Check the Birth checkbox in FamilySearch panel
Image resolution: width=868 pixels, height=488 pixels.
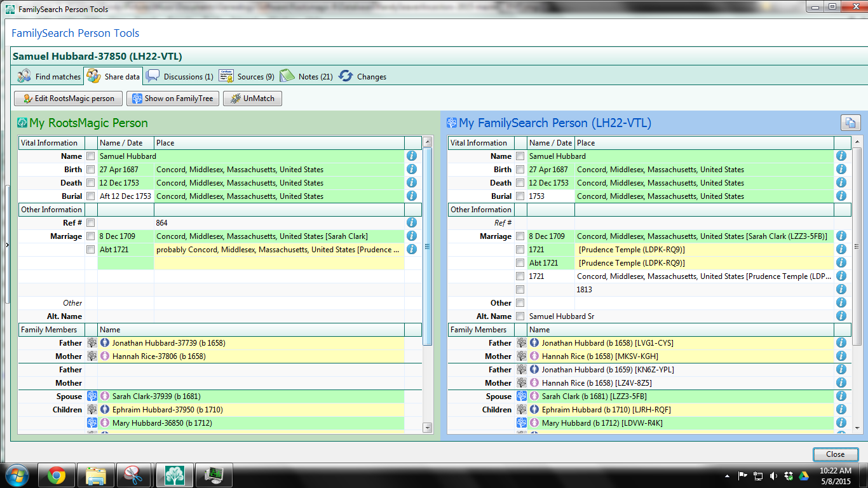pos(520,170)
